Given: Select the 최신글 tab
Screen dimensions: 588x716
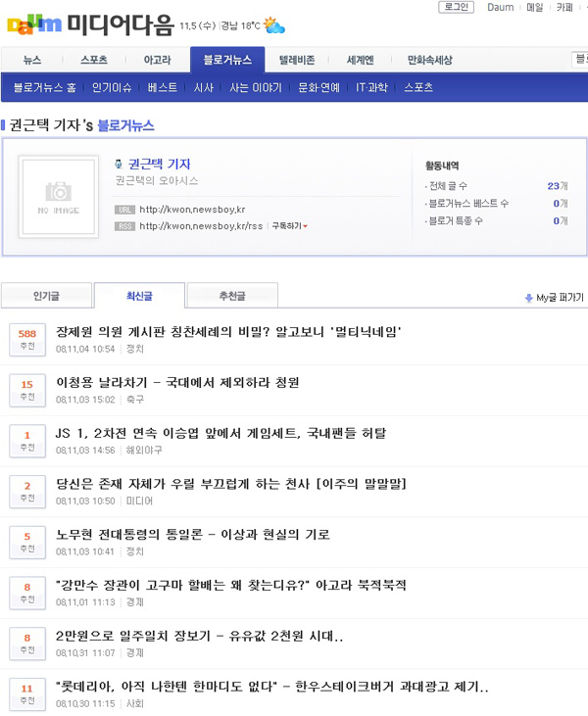Looking at the screenshot, I should [139, 296].
